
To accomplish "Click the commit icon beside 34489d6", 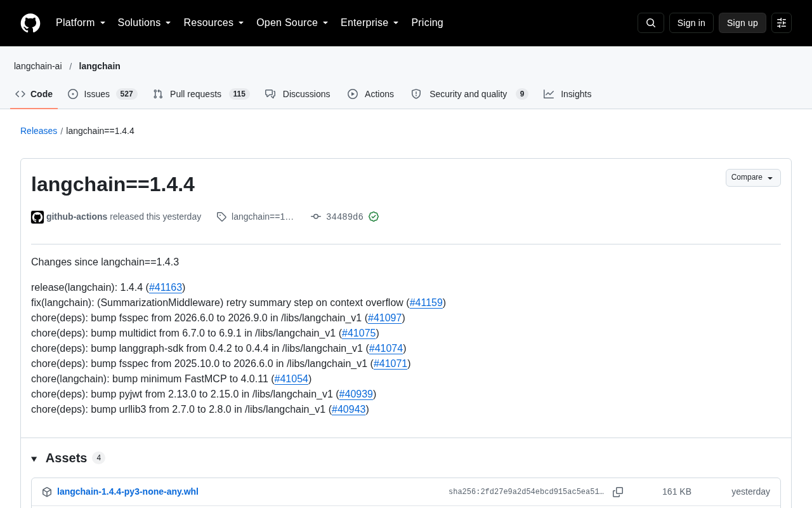I will click(x=316, y=217).
